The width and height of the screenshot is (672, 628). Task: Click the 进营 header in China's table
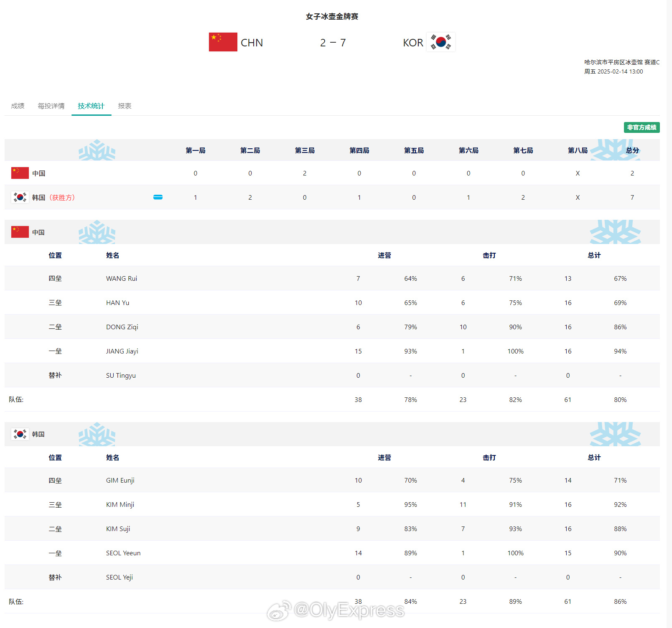point(384,255)
